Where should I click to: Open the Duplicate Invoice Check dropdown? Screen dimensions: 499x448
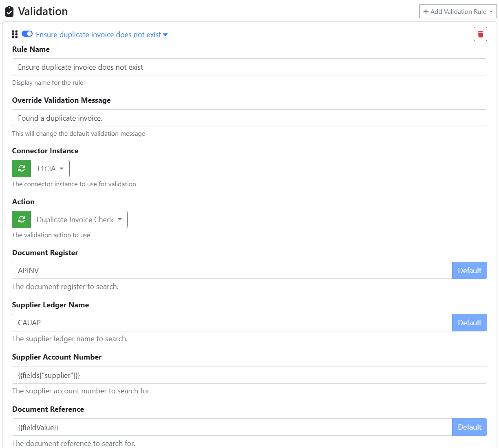(x=79, y=220)
